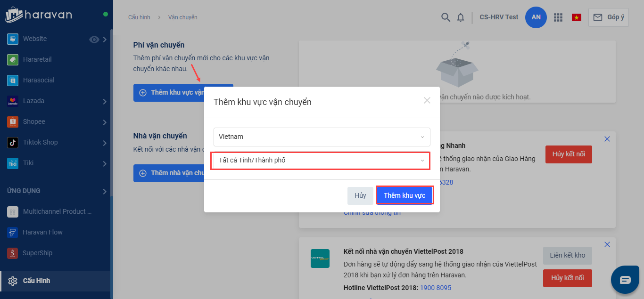Click the empty box illustration
The image size is (644, 299).
coord(457,65)
